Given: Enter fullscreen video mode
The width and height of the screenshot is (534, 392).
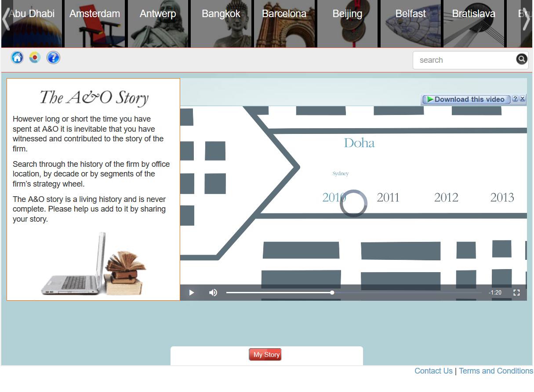Looking at the screenshot, I should pyautogui.click(x=516, y=293).
